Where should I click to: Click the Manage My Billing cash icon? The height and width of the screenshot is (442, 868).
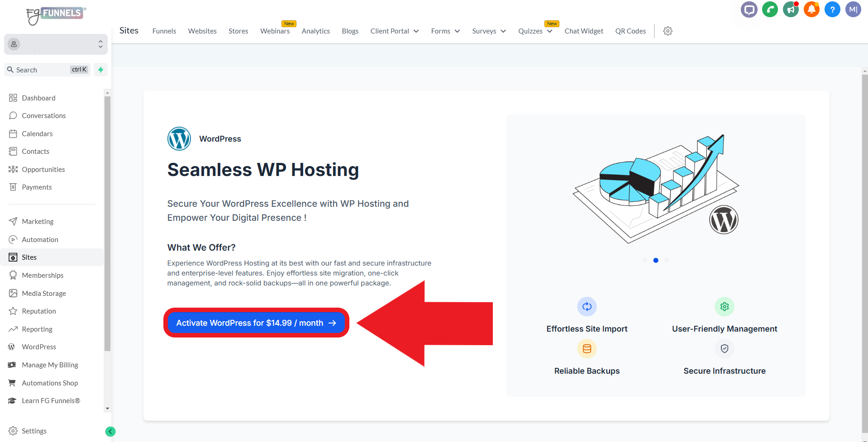tap(12, 365)
